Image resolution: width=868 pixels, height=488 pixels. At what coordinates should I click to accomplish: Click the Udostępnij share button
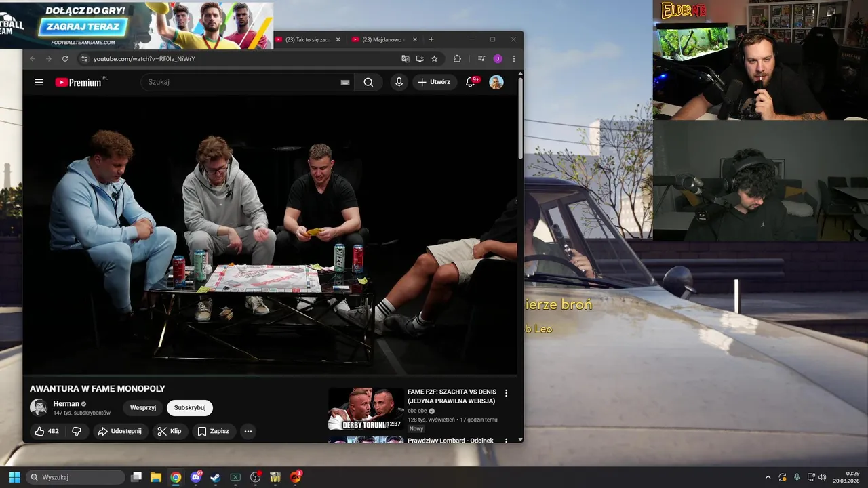click(x=120, y=431)
